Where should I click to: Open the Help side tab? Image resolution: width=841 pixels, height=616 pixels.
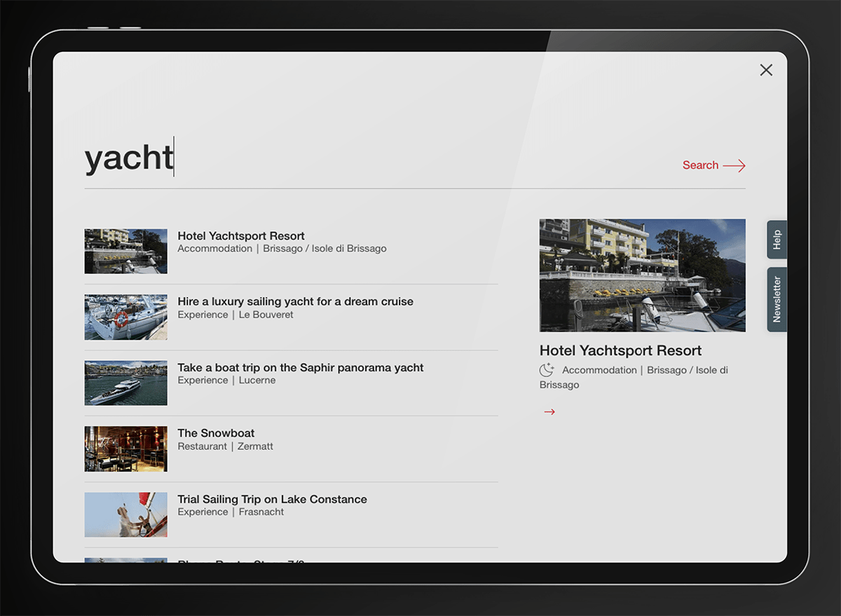tap(777, 240)
